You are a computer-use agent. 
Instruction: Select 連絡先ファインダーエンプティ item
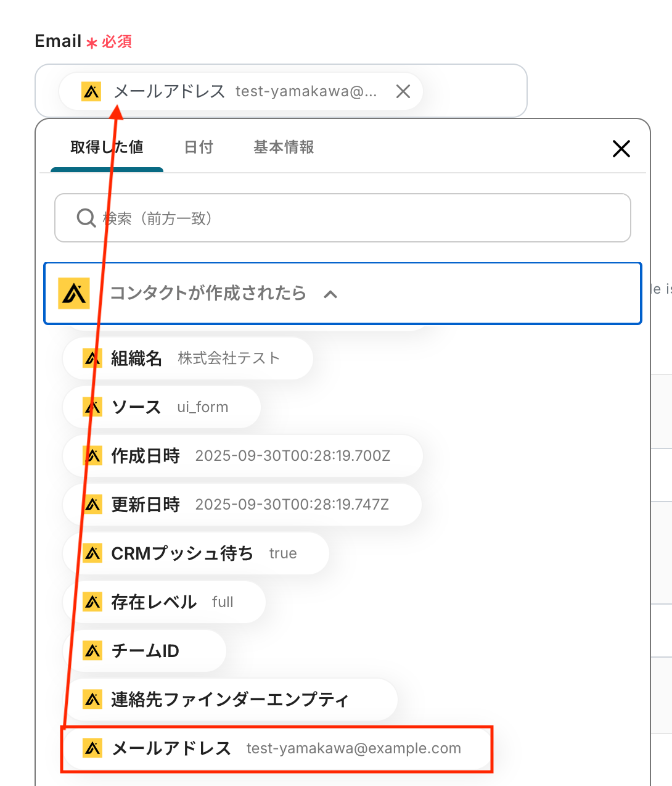click(229, 699)
